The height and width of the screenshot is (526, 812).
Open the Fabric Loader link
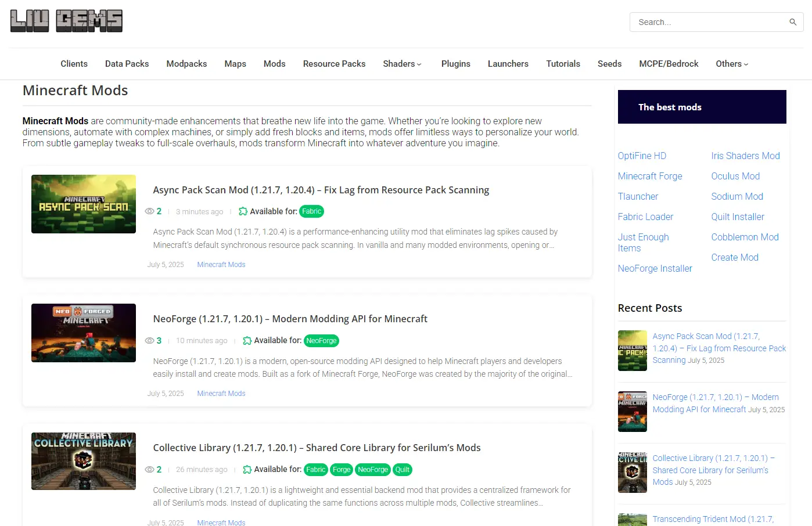click(645, 217)
